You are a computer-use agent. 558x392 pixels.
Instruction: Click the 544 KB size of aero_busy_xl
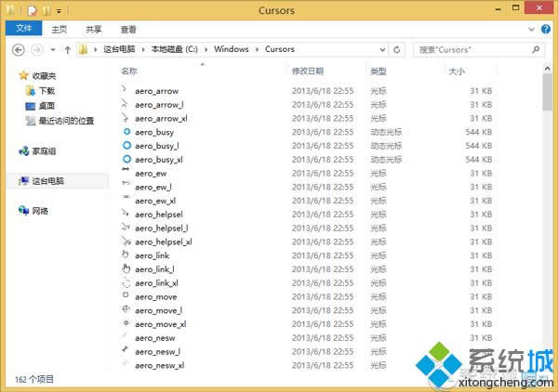(479, 160)
